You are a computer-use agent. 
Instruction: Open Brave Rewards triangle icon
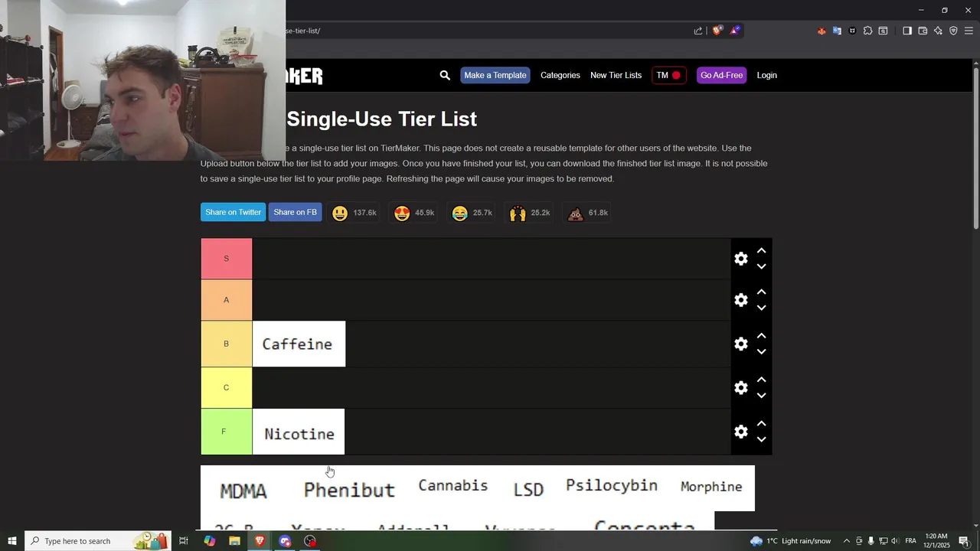735,31
